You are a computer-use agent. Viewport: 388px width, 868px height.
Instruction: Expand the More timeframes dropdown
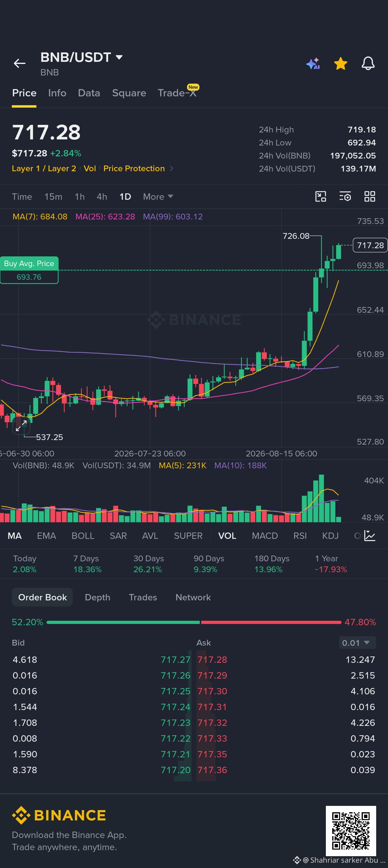click(x=158, y=196)
